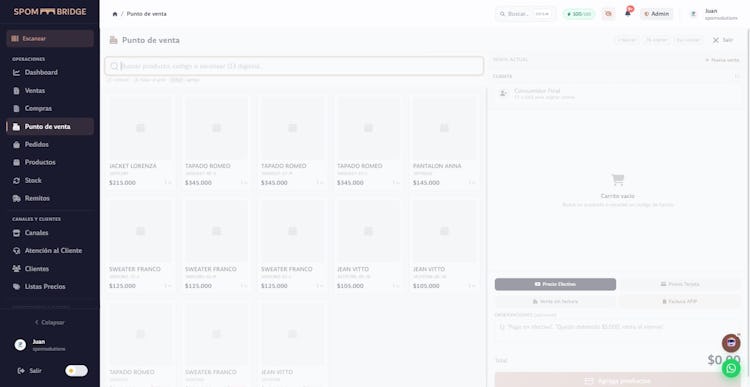Open the Escanear scanner button in sidebar

(50, 38)
